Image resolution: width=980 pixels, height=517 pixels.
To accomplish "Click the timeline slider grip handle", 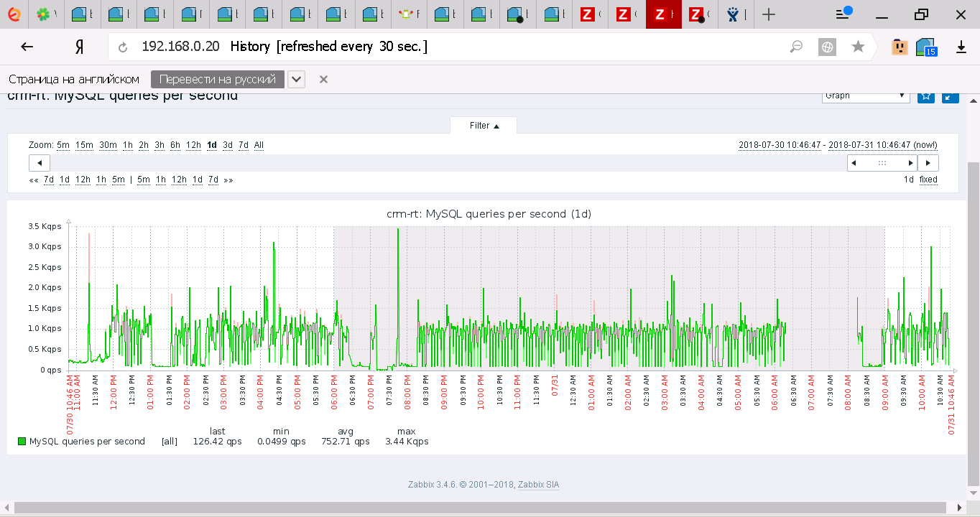I will (882, 163).
